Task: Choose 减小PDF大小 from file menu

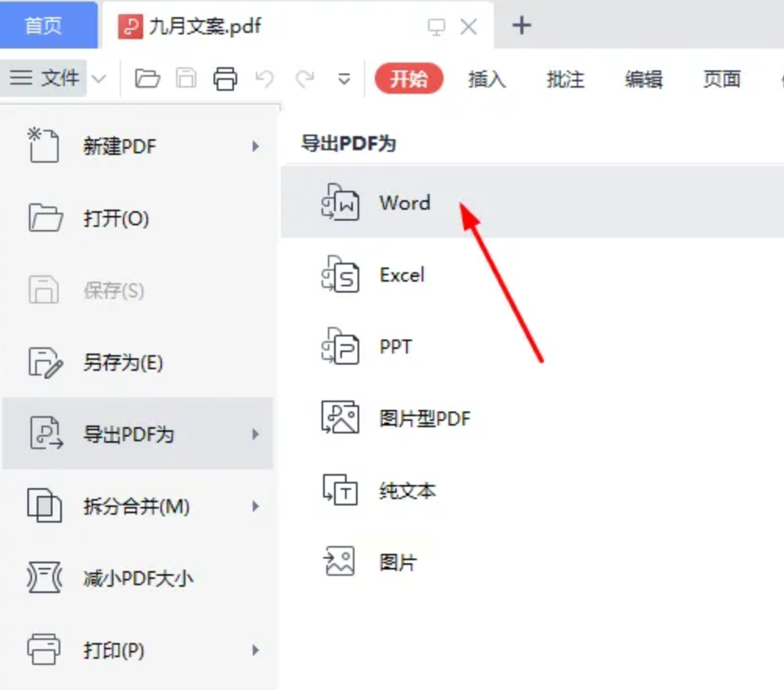Action: [x=138, y=578]
